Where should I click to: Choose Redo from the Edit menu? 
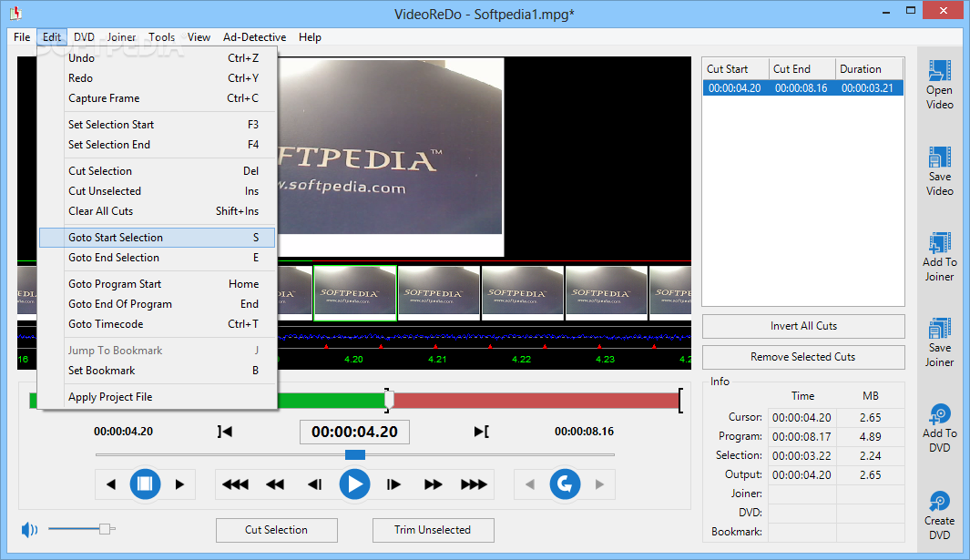coord(158,78)
